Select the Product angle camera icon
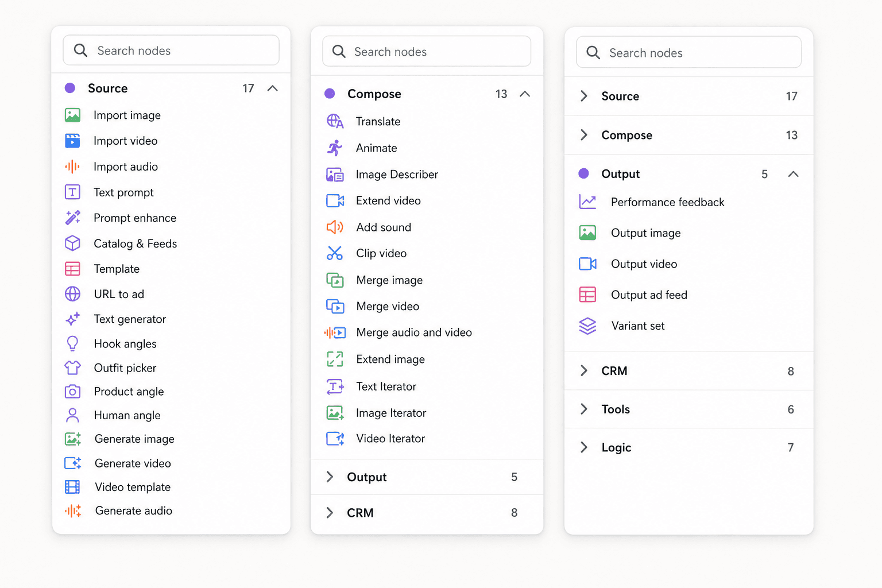The width and height of the screenshot is (882, 588). pos(72,392)
